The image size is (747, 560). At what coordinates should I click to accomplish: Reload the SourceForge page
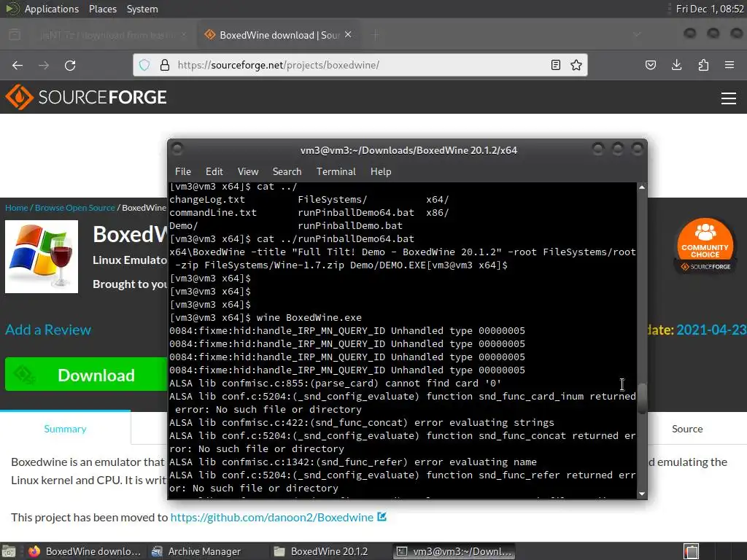[x=70, y=65]
